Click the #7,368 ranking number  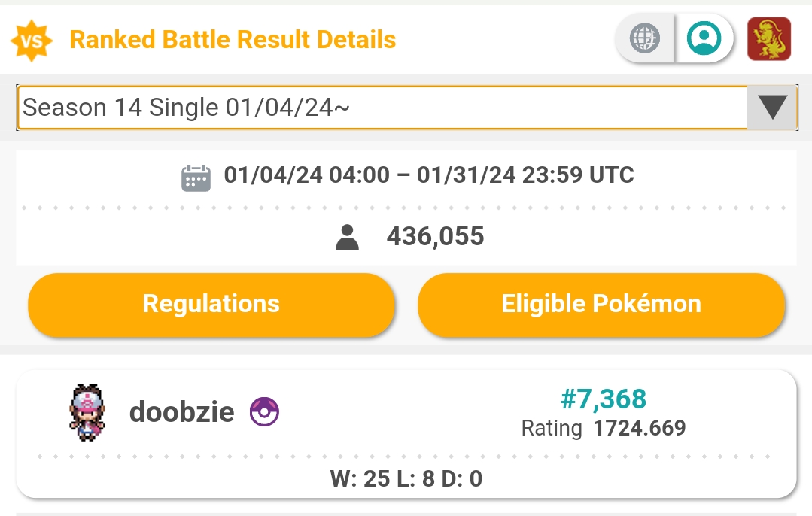click(x=604, y=399)
